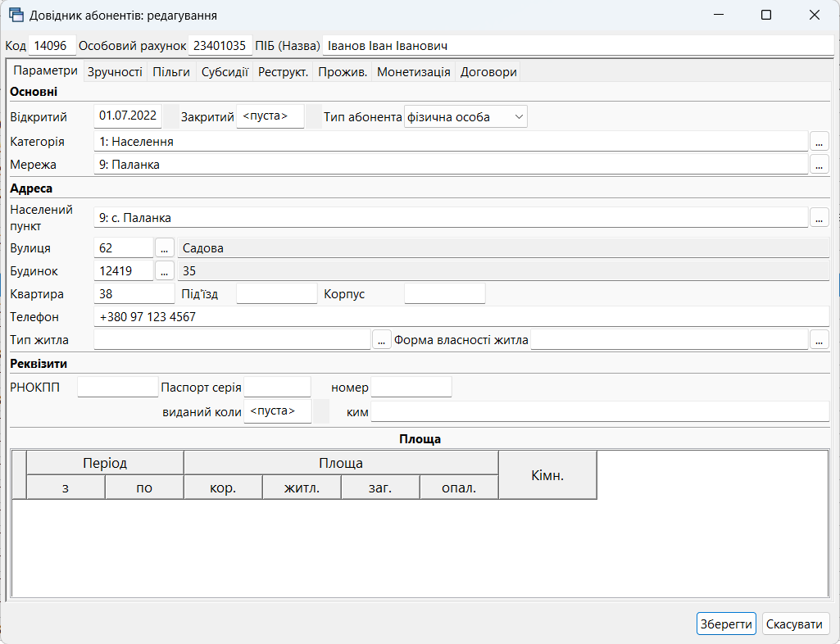This screenshot has width=840, height=644.
Task: Open the виданий коли date picker button
Action: (x=321, y=411)
